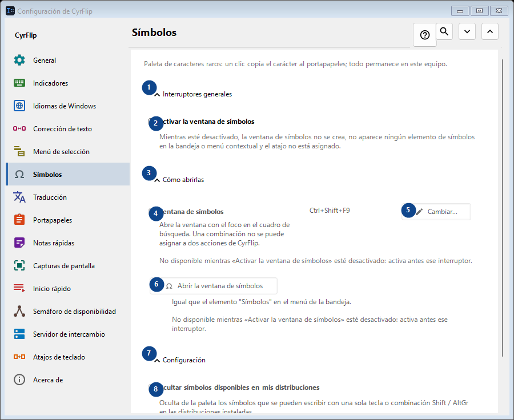Click the Símbolos page heading
Image resolution: width=514 pixels, height=420 pixels.
[154, 33]
